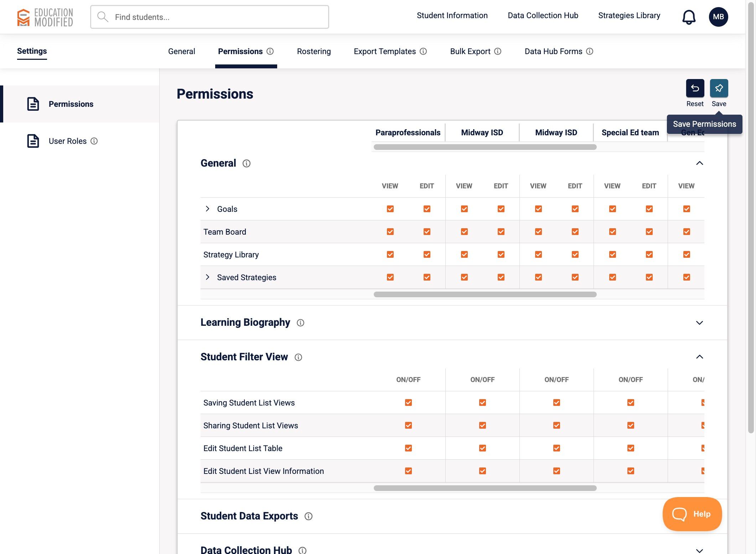Open the Help chat button

point(692,514)
